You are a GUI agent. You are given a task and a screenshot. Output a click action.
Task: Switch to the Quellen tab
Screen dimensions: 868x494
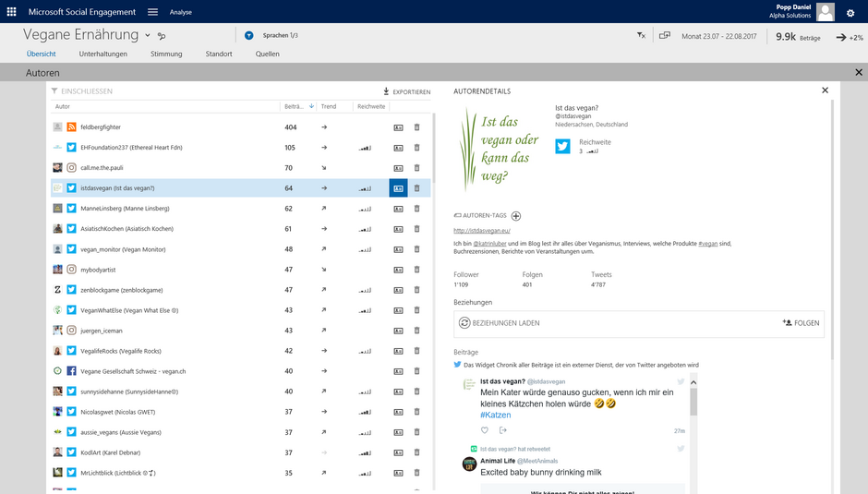pyautogui.click(x=268, y=54)
